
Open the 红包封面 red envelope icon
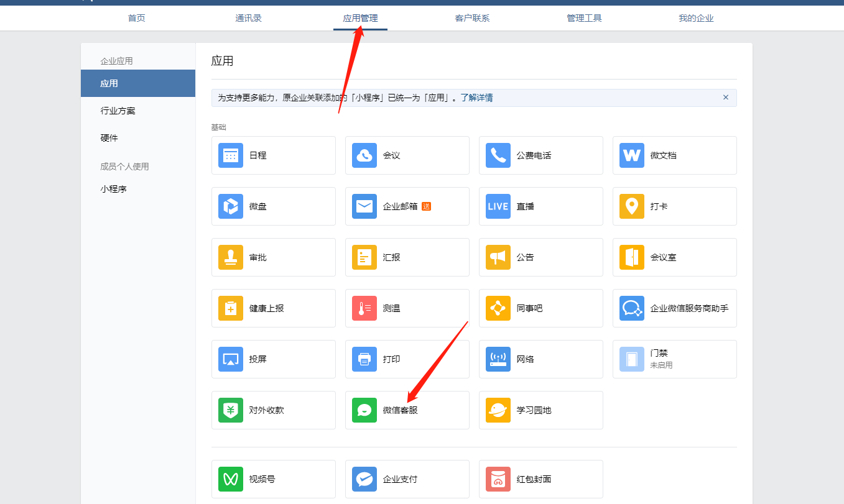(x=498, y=479)
